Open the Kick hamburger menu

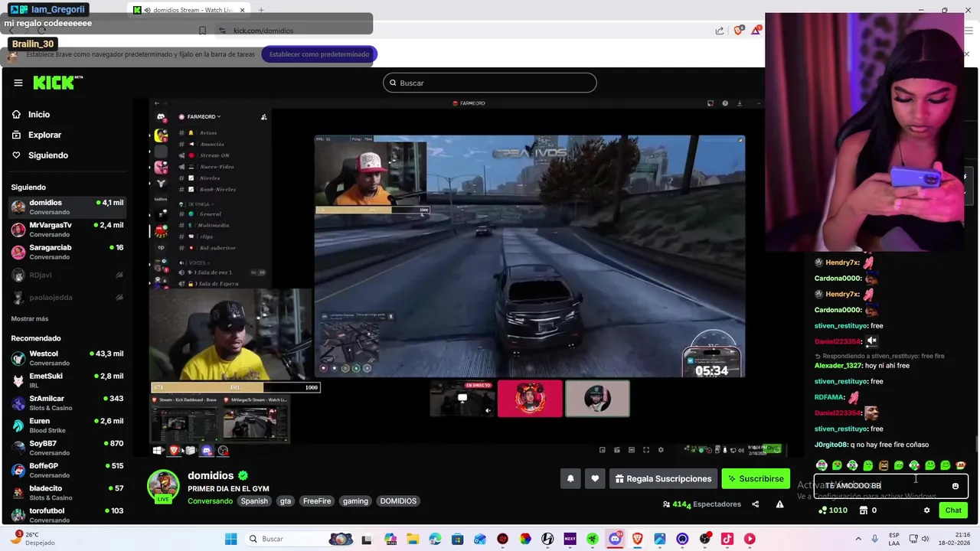click(x=18, y=83)
